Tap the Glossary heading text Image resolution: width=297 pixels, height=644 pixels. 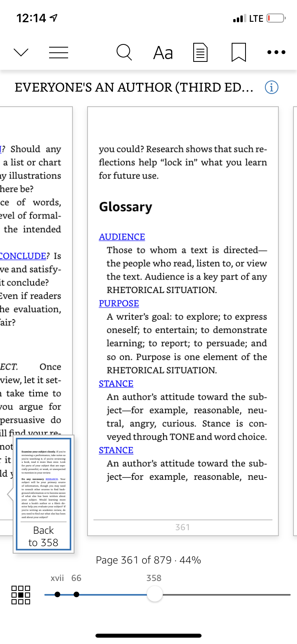pos(126,207)
